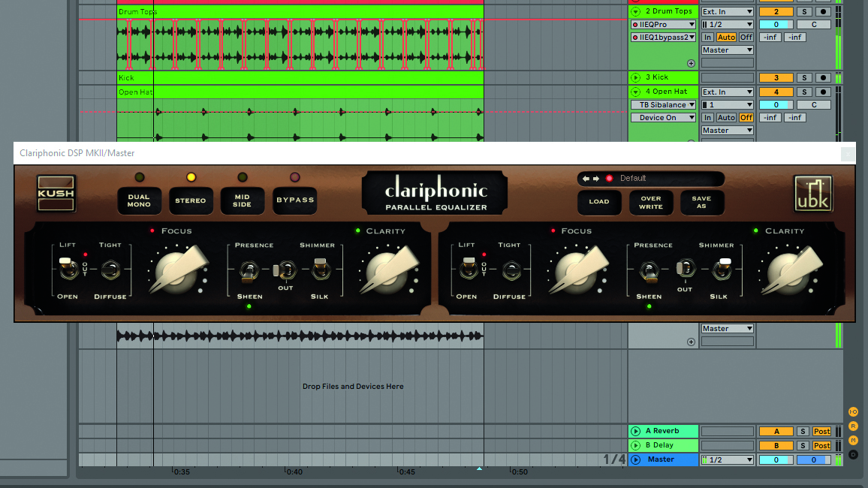Open the IIEQ1bypass2 parameter dropdown
Viewport: 868px width, 488px height.
(x=663, y=37)
